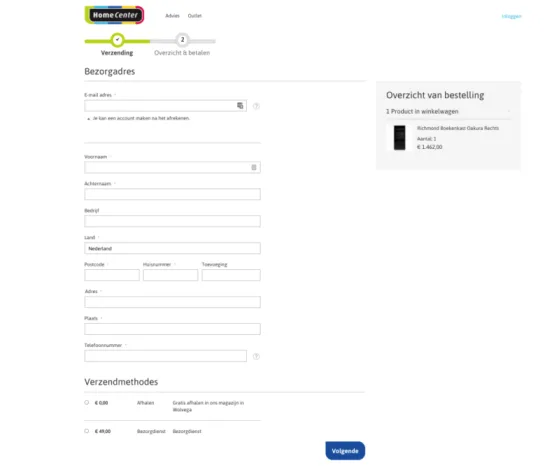Viewport: 559px width, 470px height.
Task: Click the Achternaam input field
Action: click(172, 194)
